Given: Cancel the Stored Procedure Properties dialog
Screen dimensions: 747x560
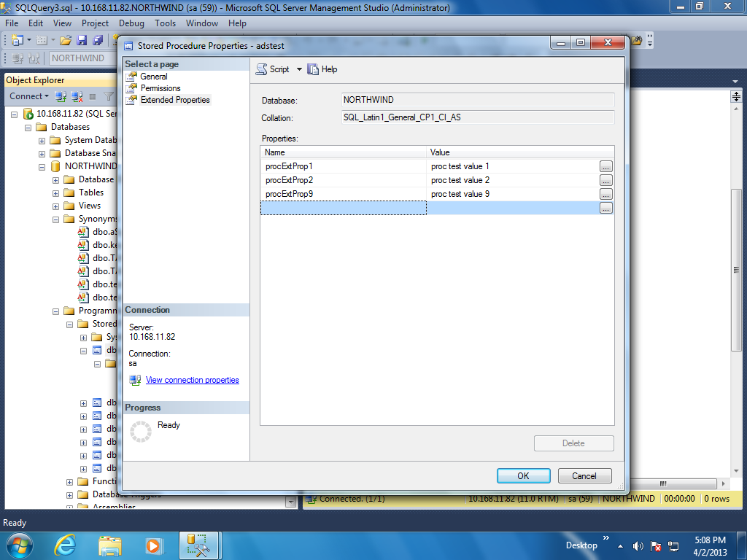Looking at the screenshot, I should pos(584,475).
